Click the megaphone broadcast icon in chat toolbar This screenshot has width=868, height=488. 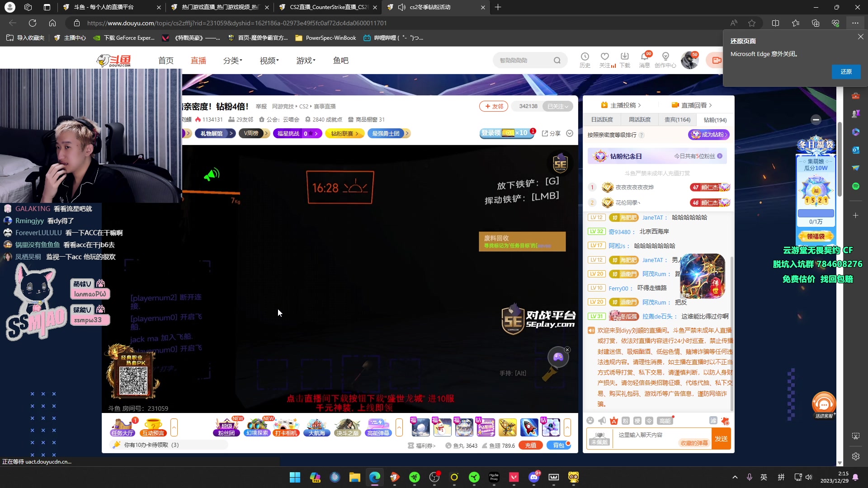[x=602, y=421]
